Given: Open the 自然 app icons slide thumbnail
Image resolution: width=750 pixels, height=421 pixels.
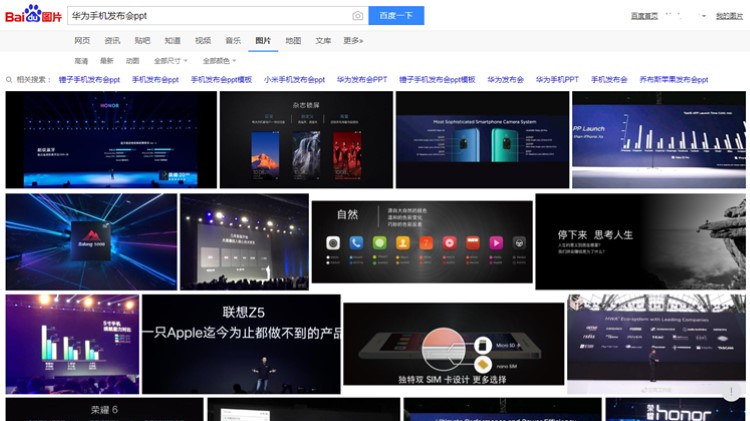Looking at the screenshot, I should click(420, 241).
